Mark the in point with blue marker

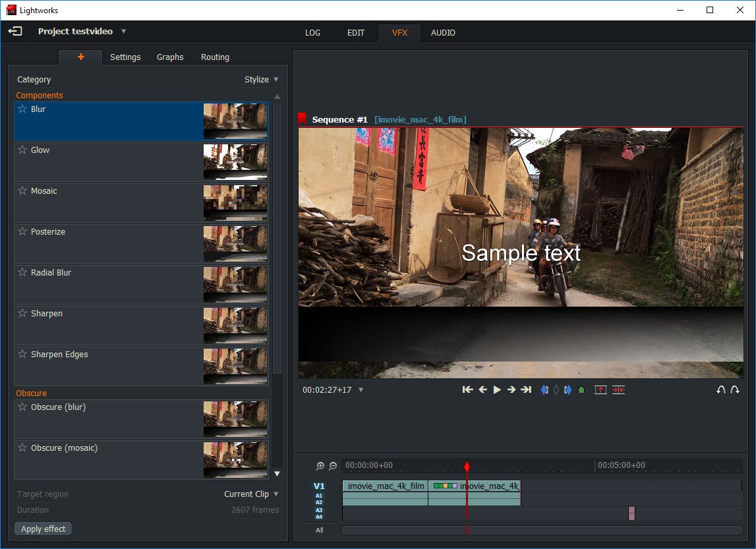[544, 390]
